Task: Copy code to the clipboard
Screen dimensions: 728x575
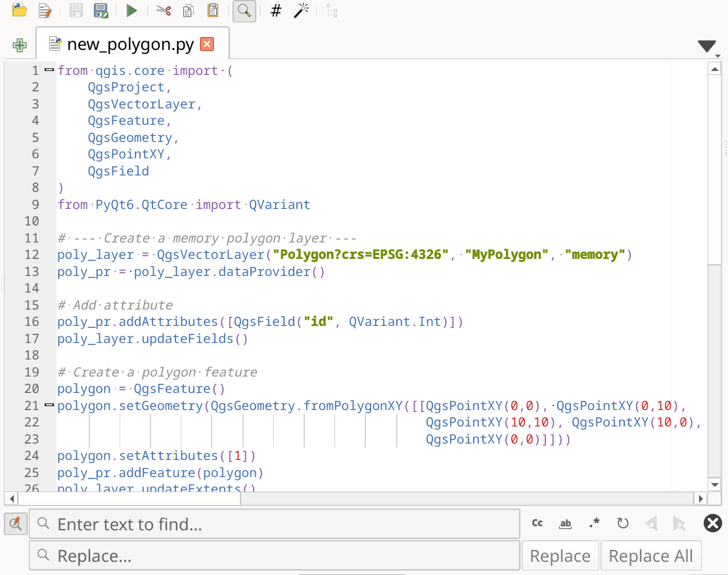Action: coord(189,11)
